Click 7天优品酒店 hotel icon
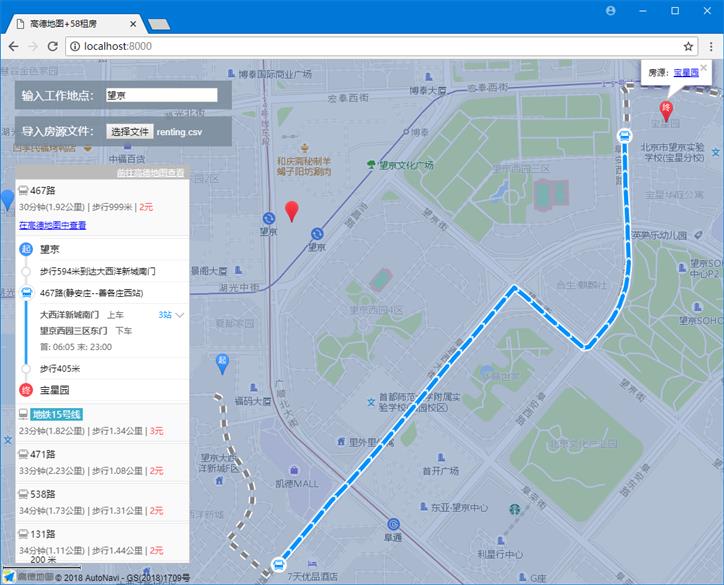Screen dimensions: 724x585 tap(313, 564)
